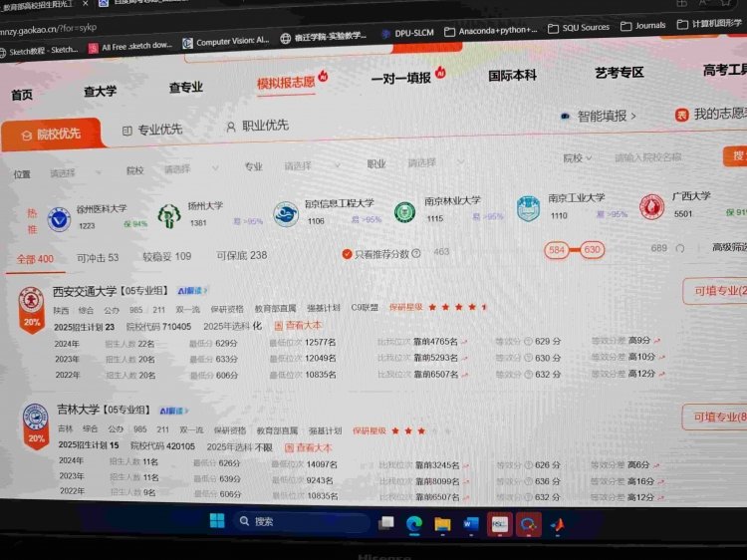Open MATLAB icon on taskbar
The image size is (747, 560).
[x=558, y=525]
